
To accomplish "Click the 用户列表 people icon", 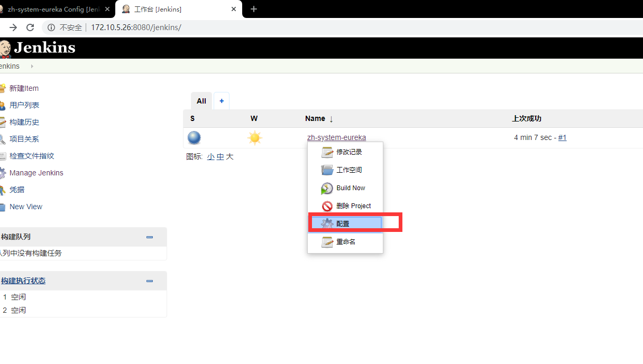I will (3, 105).
